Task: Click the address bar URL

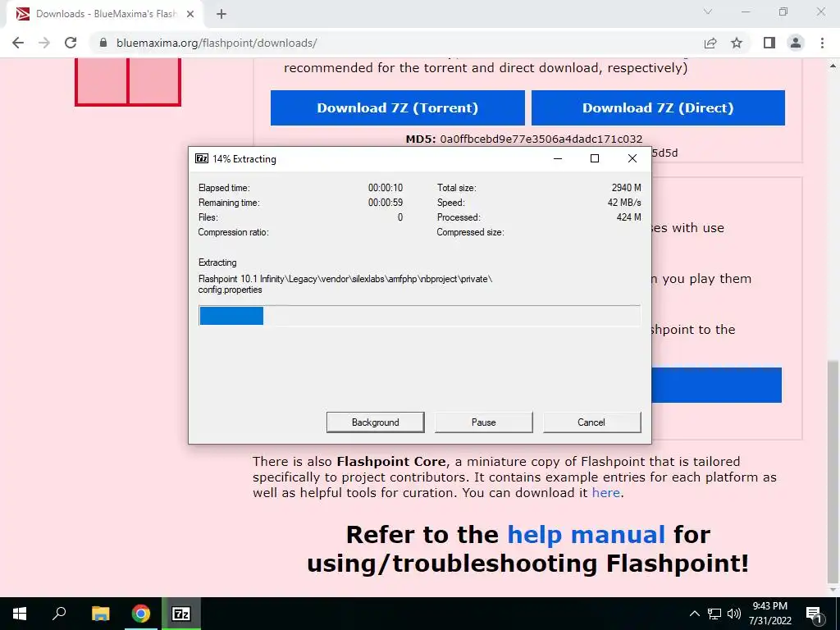Action: click(x=217, y=43)
